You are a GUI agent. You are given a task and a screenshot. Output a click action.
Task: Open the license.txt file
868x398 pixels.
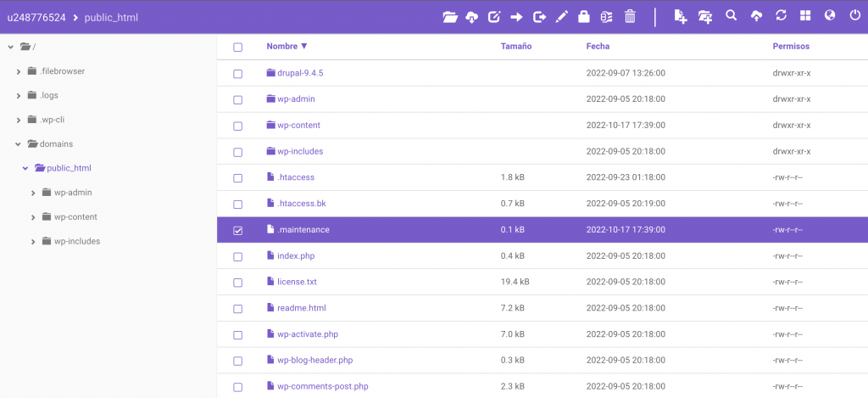click(297, 282)
